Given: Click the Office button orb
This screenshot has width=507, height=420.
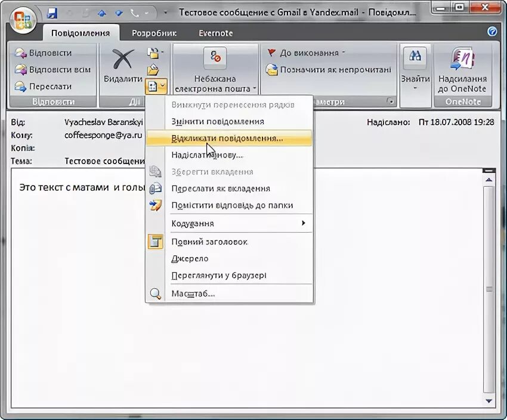Looking at the screenshot, I should pyautogui.click(x=23, y=20).
